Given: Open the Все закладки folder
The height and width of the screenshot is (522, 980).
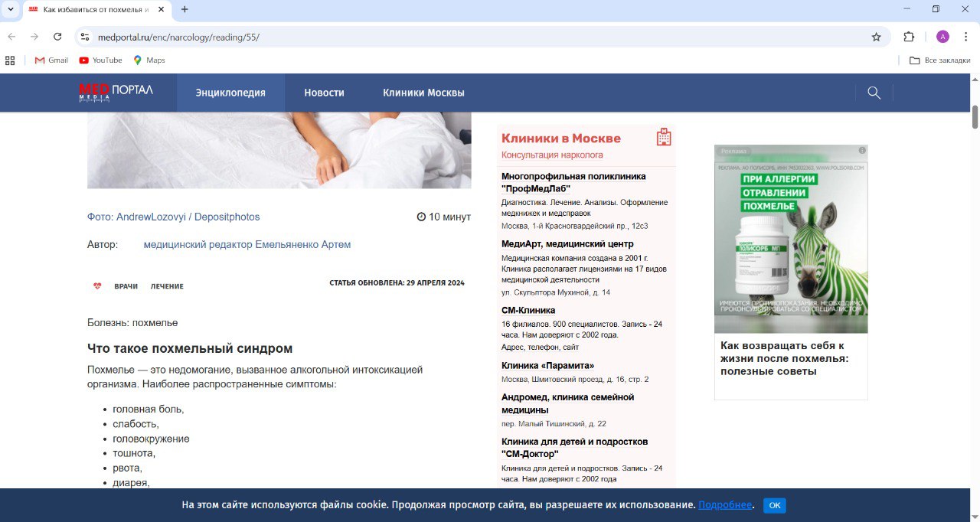Looking at the screenshot, I should pyautogui.click(x=939, y=60).
